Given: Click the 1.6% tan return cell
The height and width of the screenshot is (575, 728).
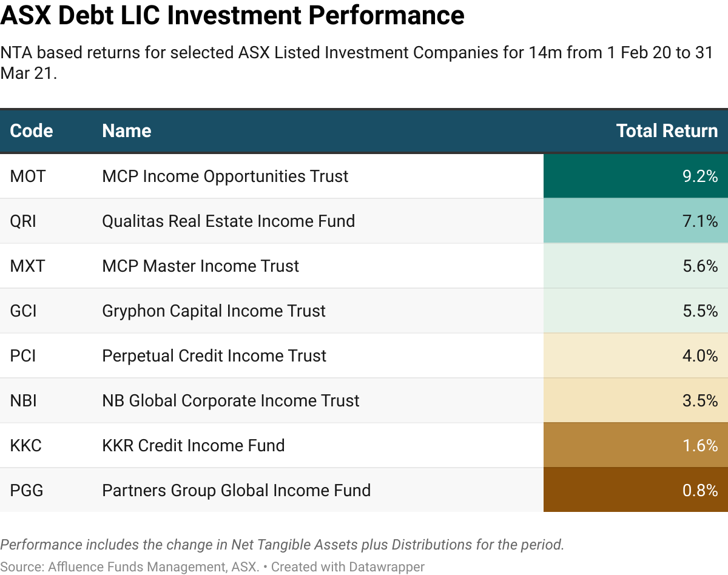Looking at the screenshot, I should pos(635,446).
